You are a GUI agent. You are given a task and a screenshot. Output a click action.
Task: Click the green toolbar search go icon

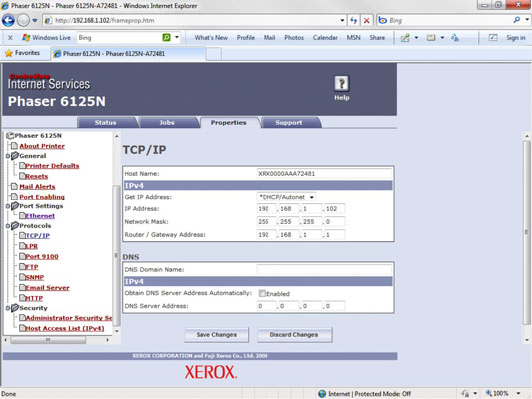166,37
